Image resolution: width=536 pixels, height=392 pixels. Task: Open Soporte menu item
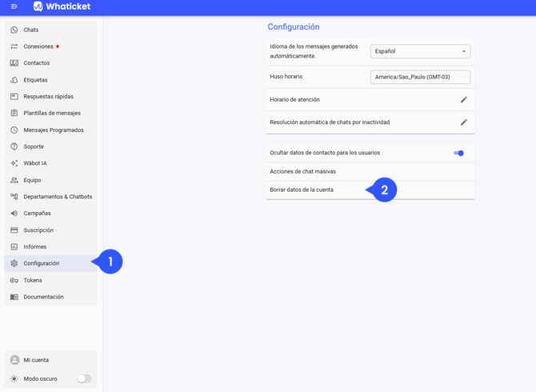pyautogui.click(x=51, y=146)
